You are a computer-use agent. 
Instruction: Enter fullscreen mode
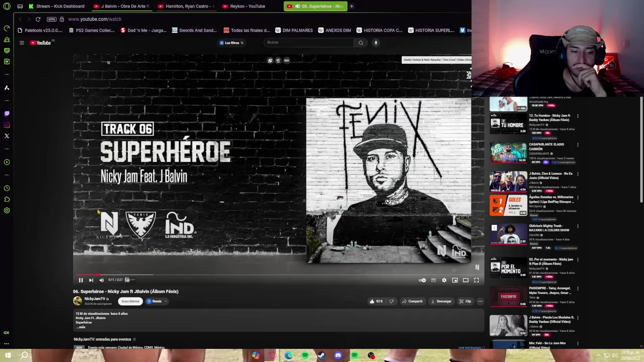[x=476, y=280]
